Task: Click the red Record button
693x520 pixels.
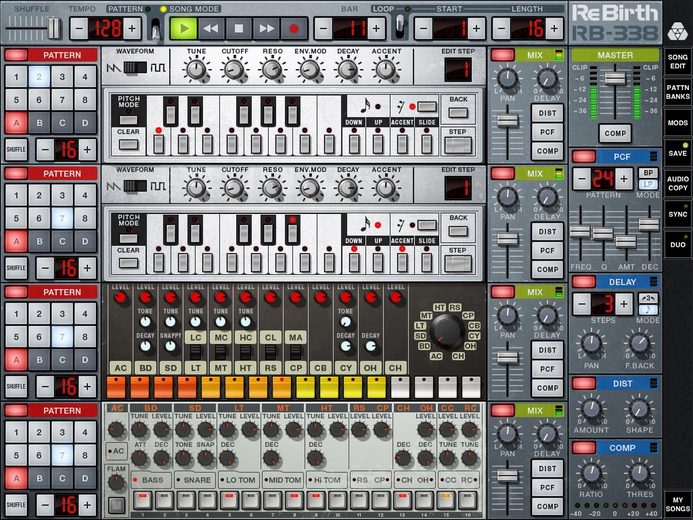Action: [294, 29]
